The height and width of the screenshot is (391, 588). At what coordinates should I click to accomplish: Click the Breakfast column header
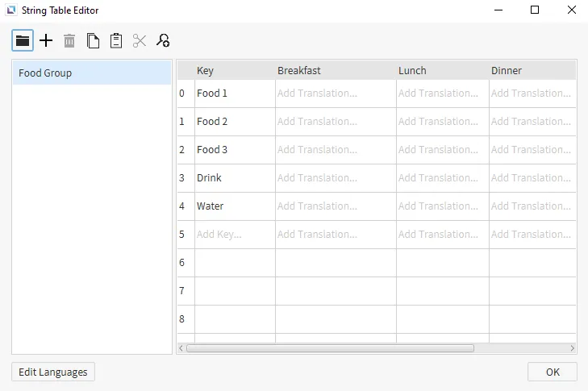(335, 71)
